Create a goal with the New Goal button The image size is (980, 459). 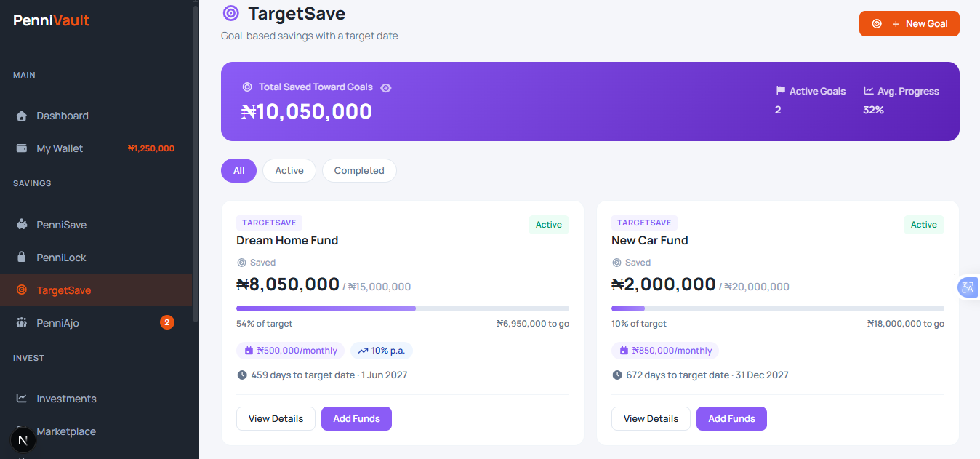909,23
